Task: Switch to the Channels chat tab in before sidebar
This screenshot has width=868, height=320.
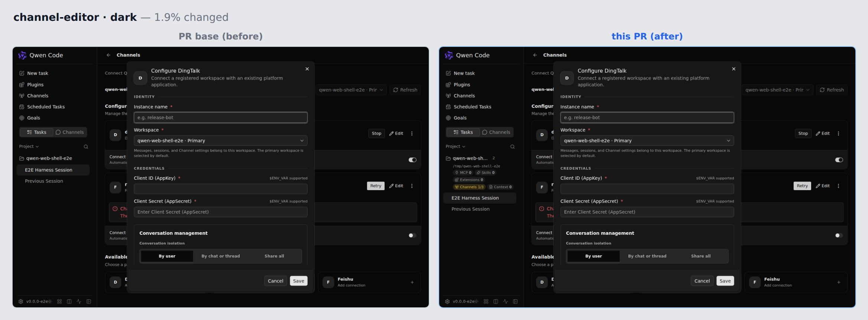Action: pyautogui.click(x=70, y=132)
